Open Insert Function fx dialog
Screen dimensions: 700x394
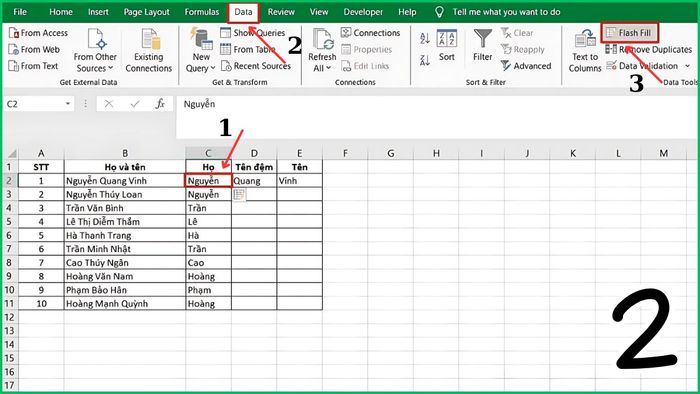click(160, 104)
